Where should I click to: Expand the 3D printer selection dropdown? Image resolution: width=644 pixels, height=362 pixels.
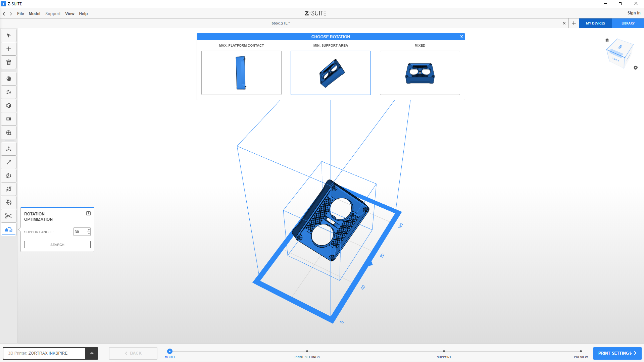pyautogui.click(x=92, y=353)
